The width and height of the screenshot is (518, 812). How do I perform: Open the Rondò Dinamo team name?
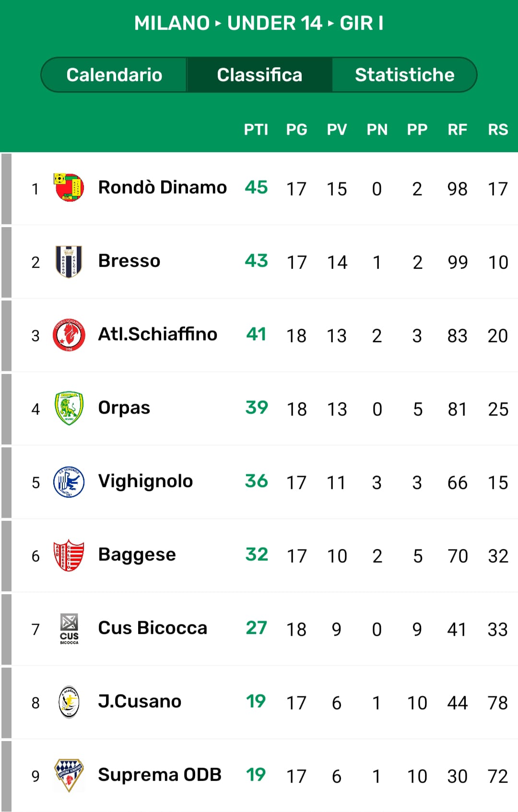coord(162,187)
